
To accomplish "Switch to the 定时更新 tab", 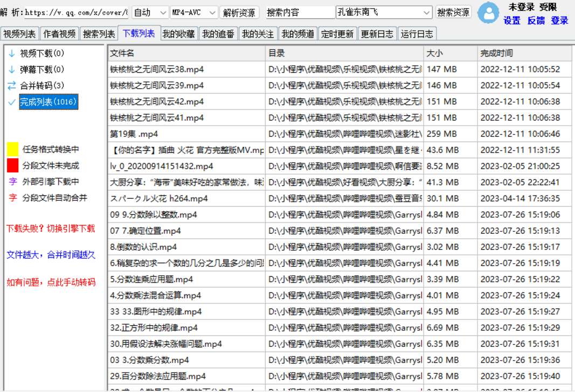I will click(338, 33).
